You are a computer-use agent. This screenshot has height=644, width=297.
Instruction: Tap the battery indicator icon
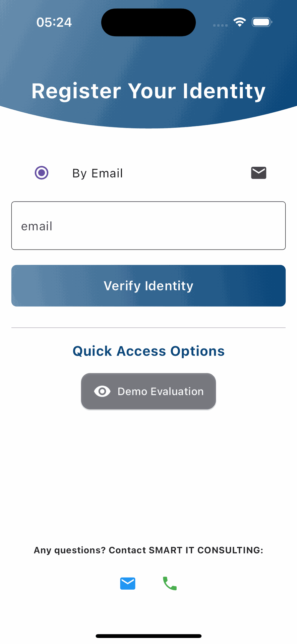(x=261, y=22)
